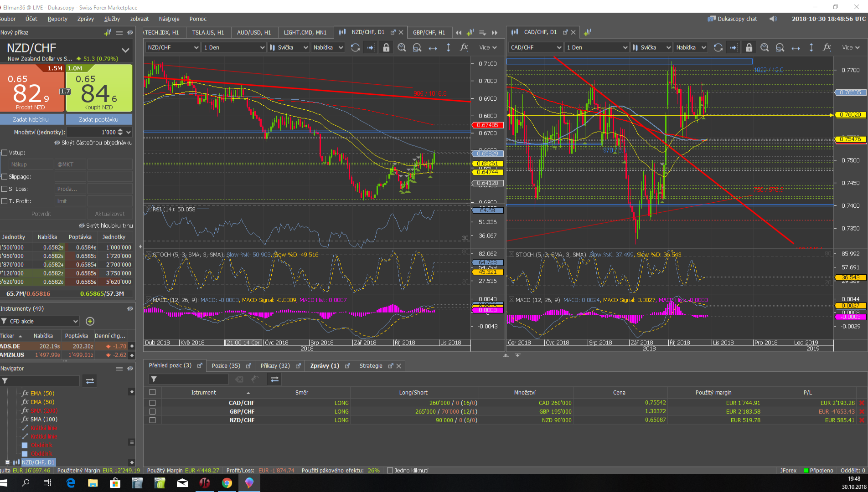The height and width of the screenshot is (492, 868).
Task: Open CAD/CHF chart instrument dropdown
Action: coord(536,47)
